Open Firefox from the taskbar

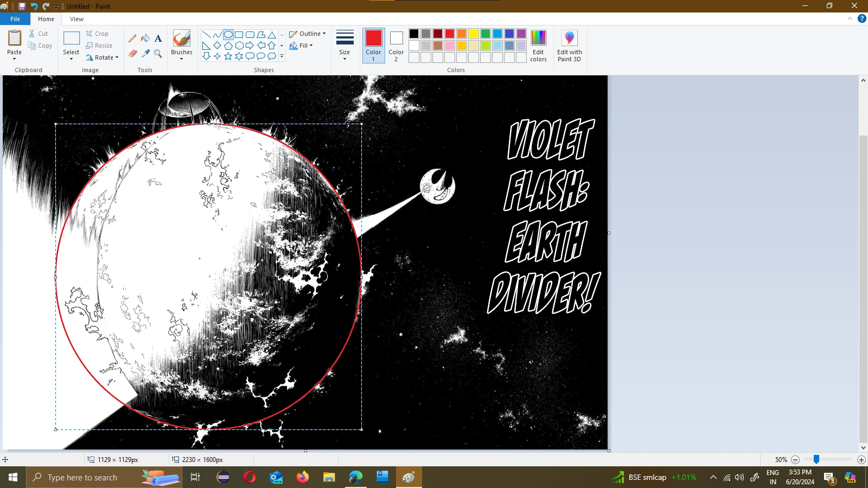303,477
